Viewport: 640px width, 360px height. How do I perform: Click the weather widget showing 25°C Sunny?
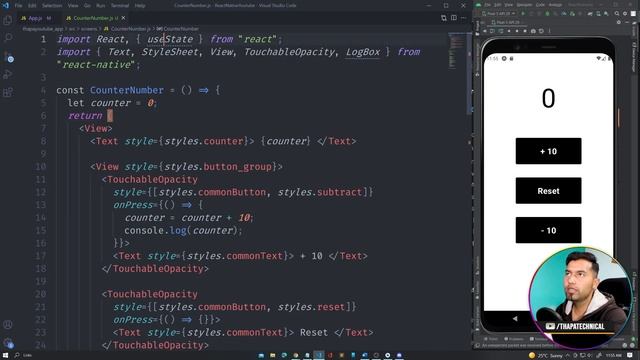click(x=545, y=355)
